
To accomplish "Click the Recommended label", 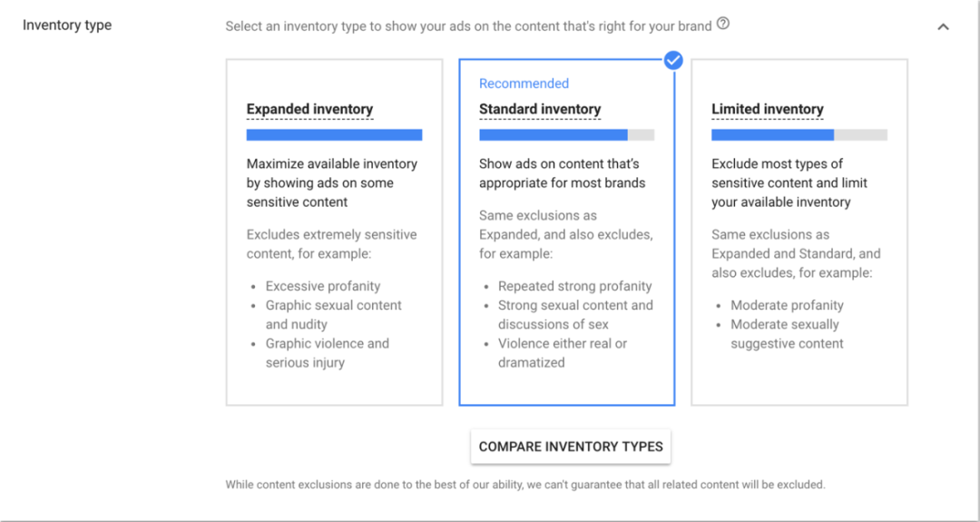I will click(x=524, y=84).
